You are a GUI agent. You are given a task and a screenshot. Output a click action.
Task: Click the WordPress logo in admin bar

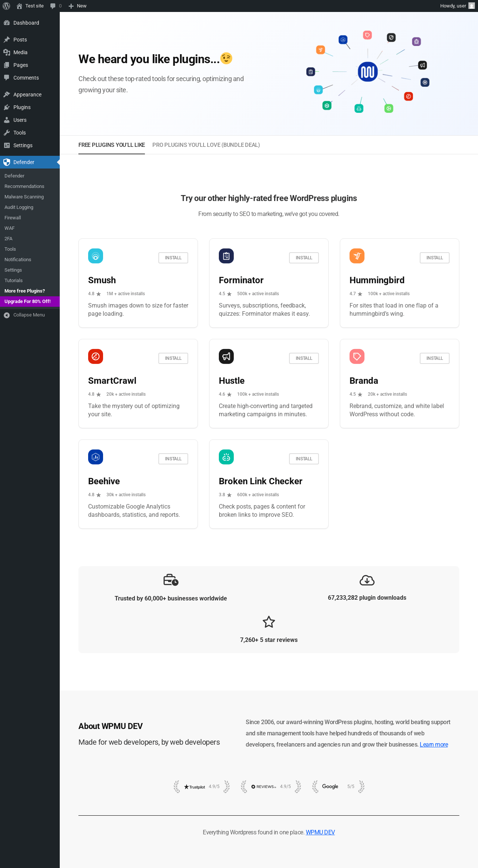point(6,6)
